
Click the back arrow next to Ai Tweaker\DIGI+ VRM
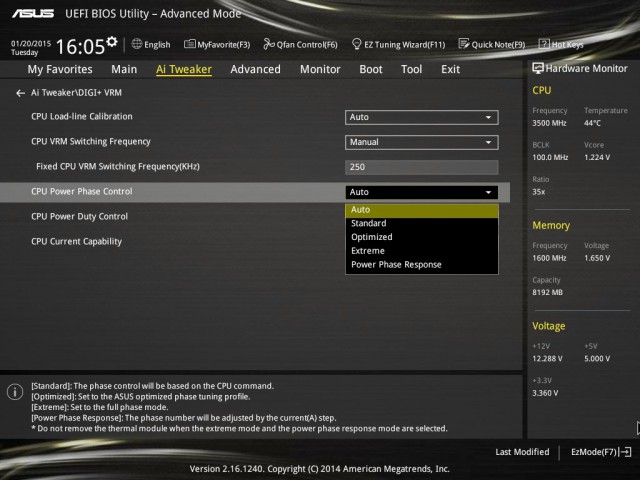pos(20,93)
